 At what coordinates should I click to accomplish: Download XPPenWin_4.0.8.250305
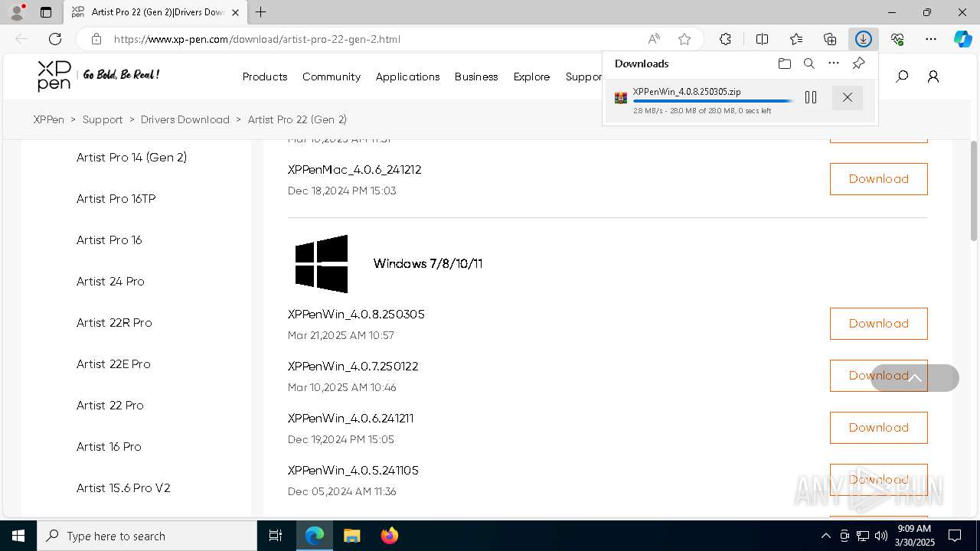pos(878,324)
